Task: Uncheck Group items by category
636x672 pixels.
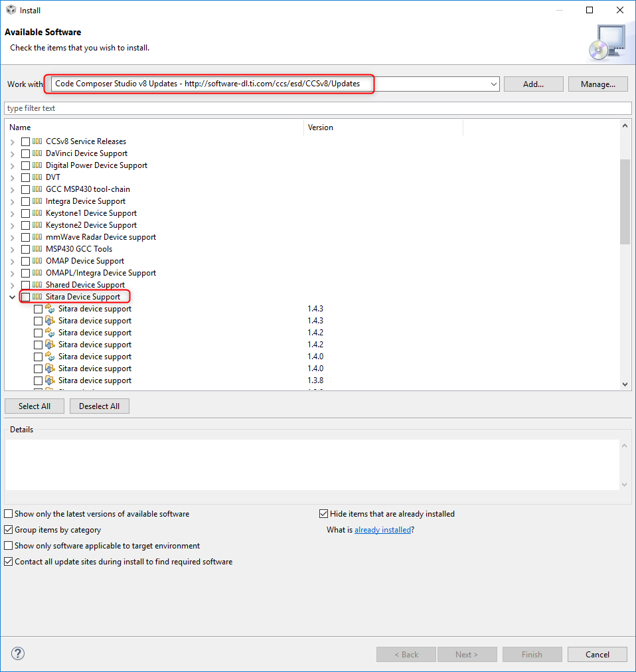Action: click(x=8, y=530)
